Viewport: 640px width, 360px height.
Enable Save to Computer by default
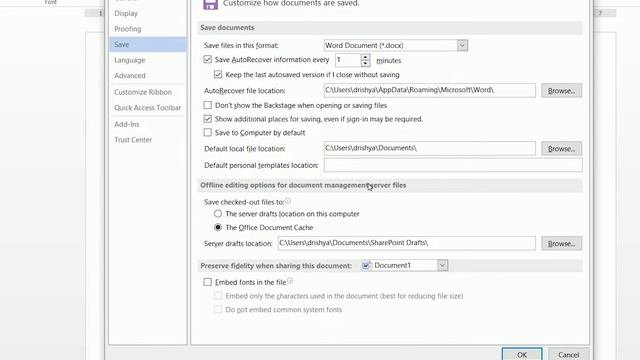click(207, 133)
